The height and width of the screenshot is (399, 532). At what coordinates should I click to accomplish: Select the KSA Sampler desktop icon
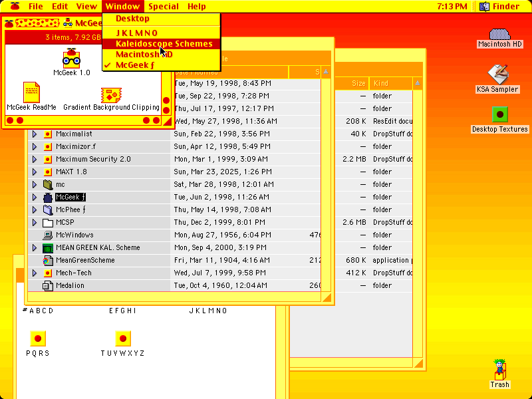coord(497,74)
